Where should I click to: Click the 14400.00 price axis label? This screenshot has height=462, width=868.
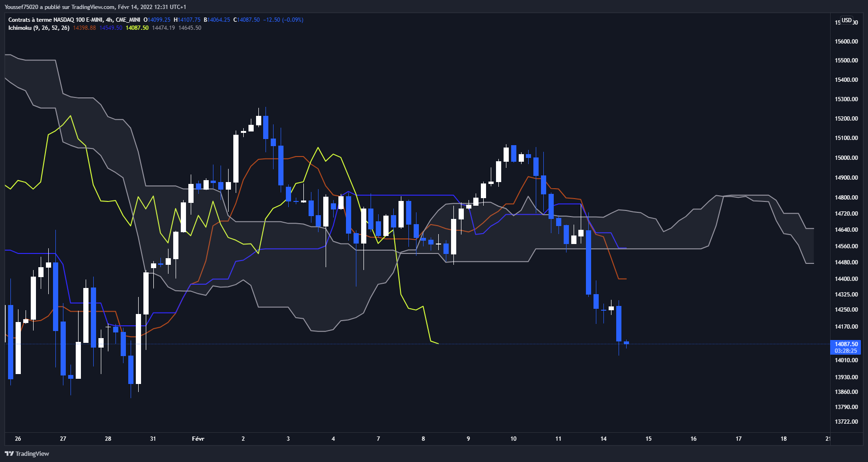point(846,279)
